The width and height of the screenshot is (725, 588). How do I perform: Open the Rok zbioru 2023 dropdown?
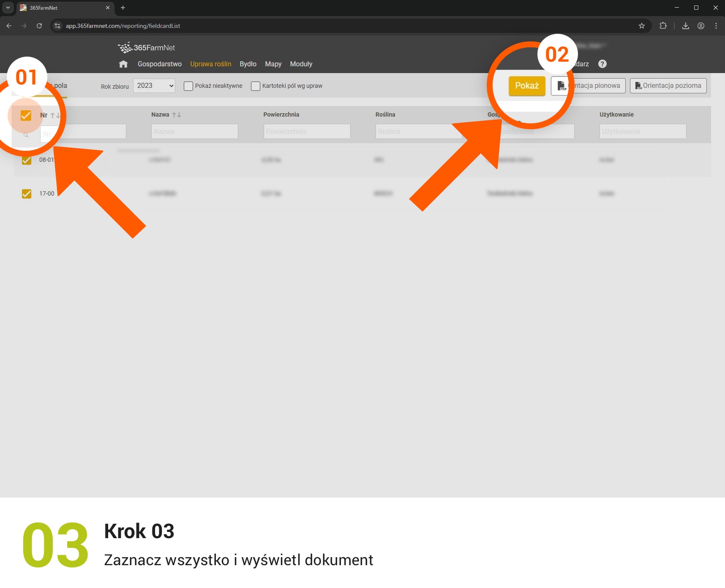154,86
